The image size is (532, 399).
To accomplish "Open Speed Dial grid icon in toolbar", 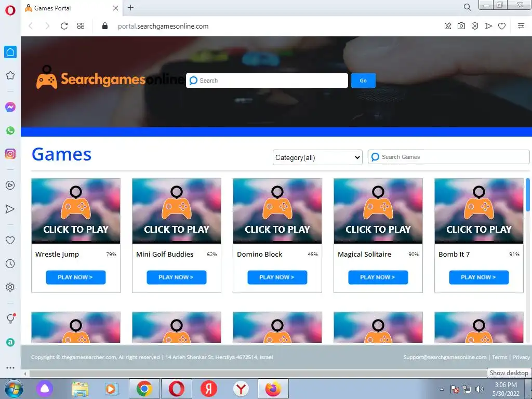I will tap(81, 26).
